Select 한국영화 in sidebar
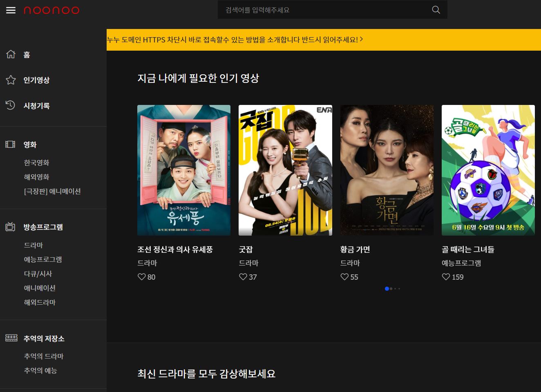 click(x=36, y=163)
